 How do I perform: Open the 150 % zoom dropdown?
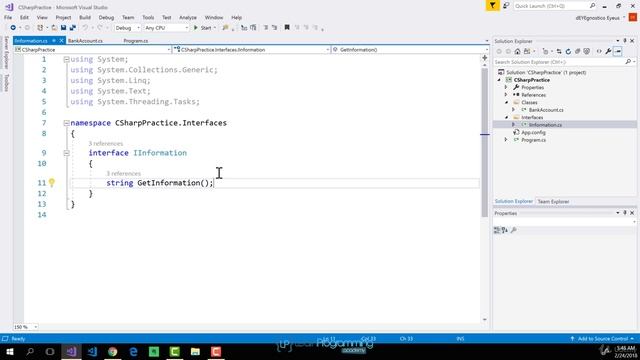pos(26,327)
